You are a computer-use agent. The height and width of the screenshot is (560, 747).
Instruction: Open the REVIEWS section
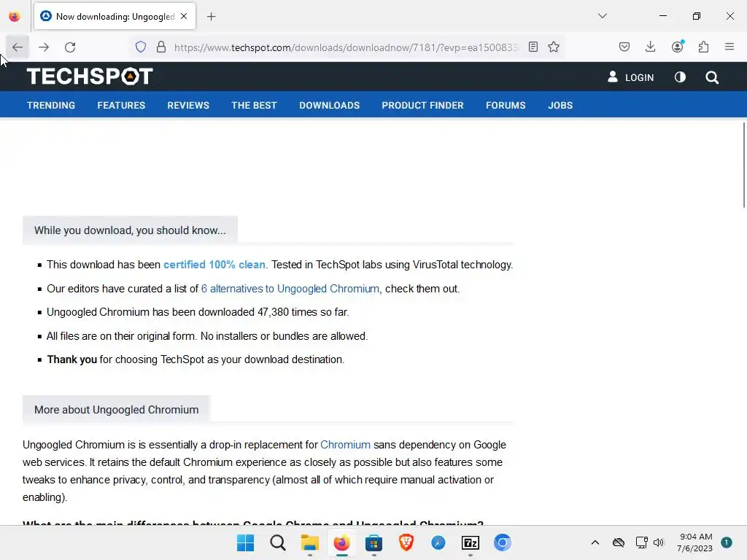click(x=188, y=105)
